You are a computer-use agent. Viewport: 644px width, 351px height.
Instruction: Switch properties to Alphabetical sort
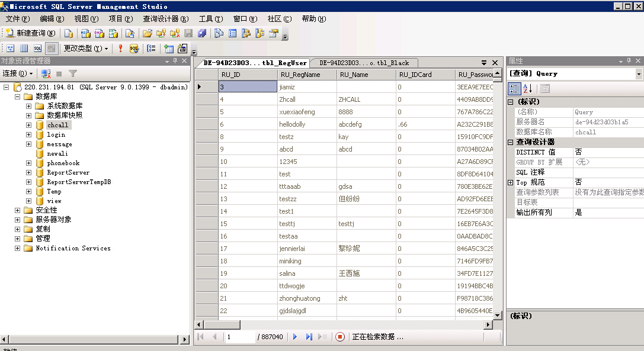[528, 88]
